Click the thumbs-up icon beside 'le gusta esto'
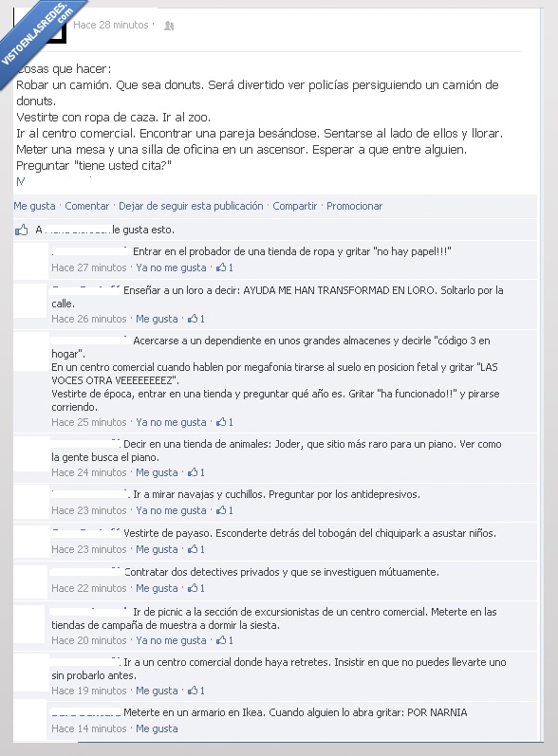 pos(22,230)
